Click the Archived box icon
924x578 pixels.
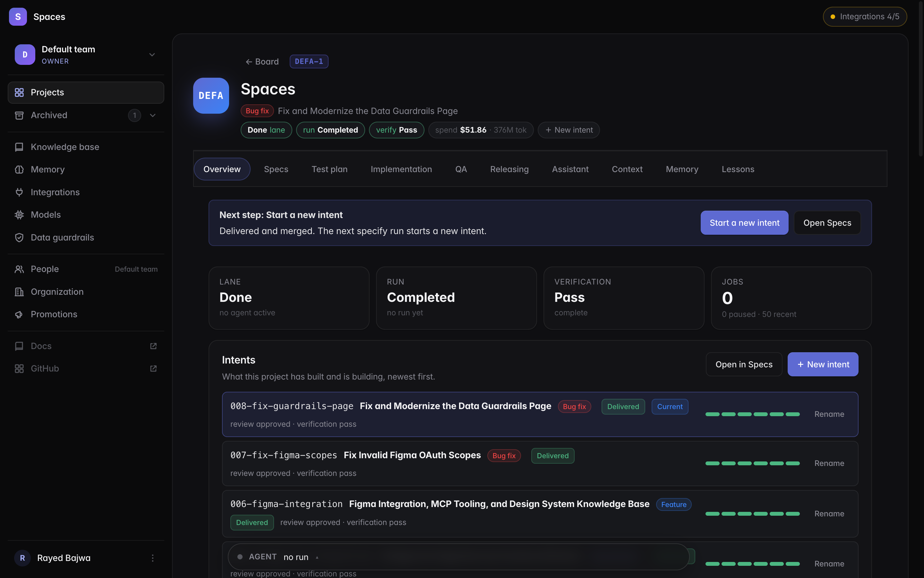click(x=19, y=115)
